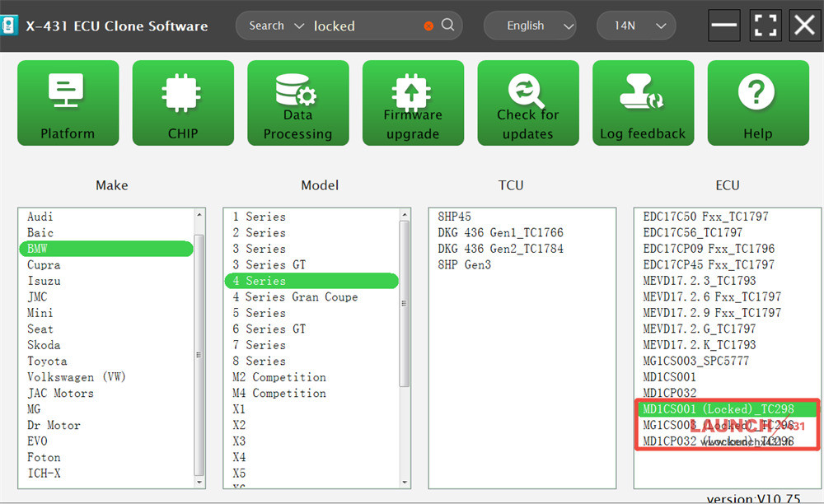
Task: Click Make list scroll up arrow
Action: pyautogui.click(x=199, y=215)
